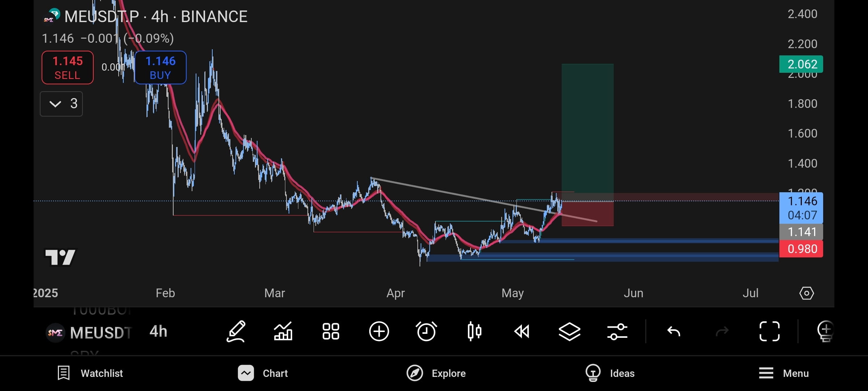Image resolution: width=868 pixels, height=391 pixels.
Task: Switch to the Ideas tab
Action: pos(610,373)
